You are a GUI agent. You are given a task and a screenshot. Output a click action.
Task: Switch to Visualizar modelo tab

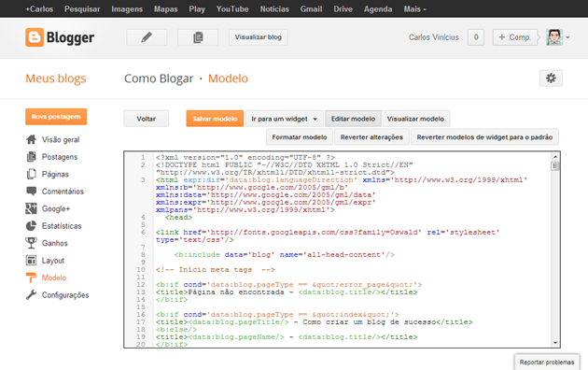415,119
